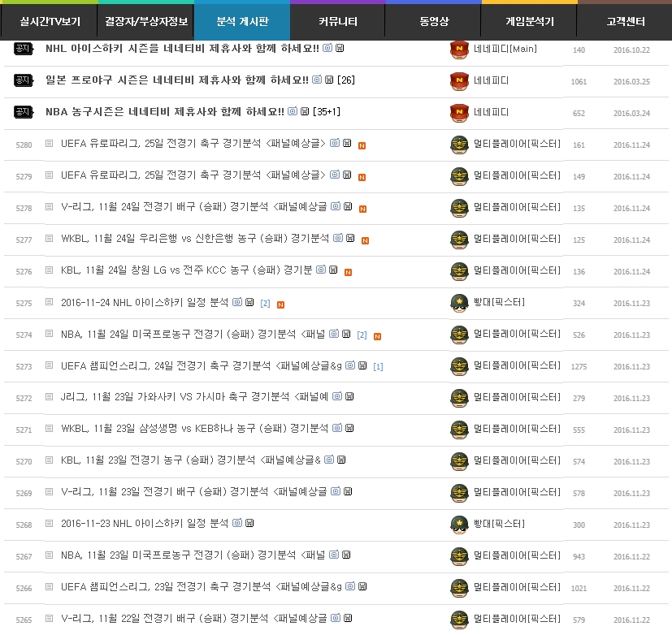Click image attachment icon on post 5280

point(335,143)
